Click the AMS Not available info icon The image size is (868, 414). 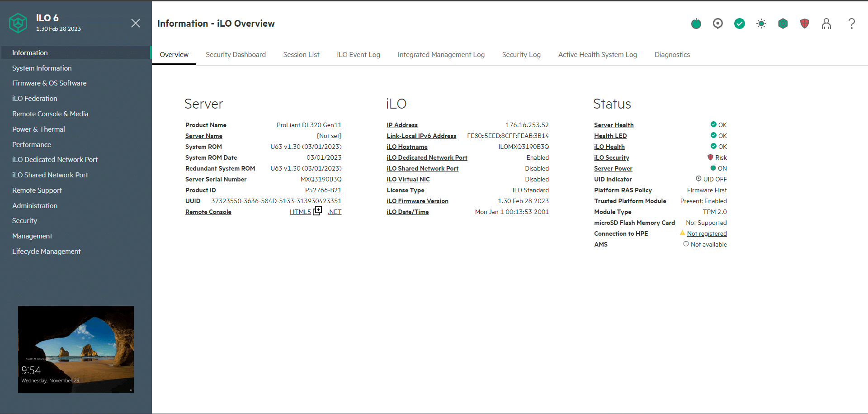point(686,244)
